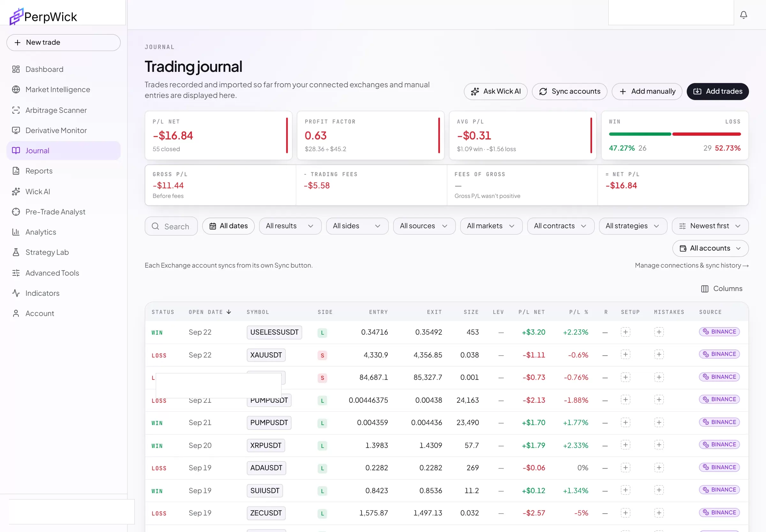Image resolution: width=766 pixels, height=532 pixels.
Task: Open the All dates filter
Action: tap(228, 226)
